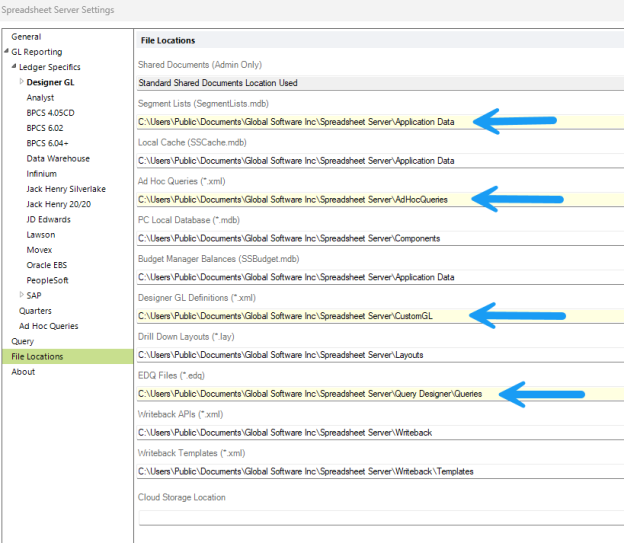Select the PeopleSoft ledger

point(48,280)
